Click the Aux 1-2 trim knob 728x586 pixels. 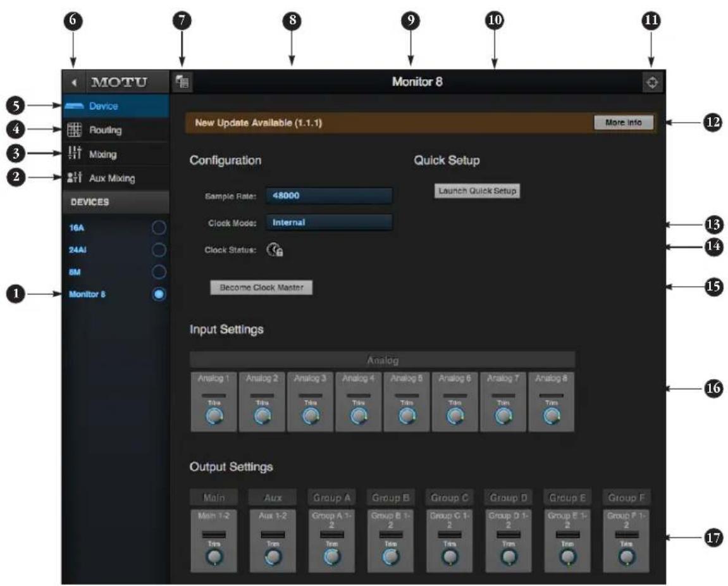click(x=273, y=557)
